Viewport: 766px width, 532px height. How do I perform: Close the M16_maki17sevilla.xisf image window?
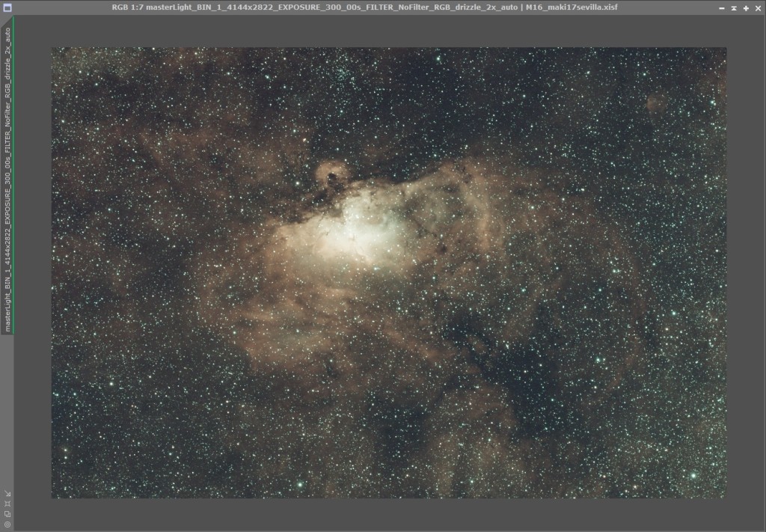coord(759,7)
